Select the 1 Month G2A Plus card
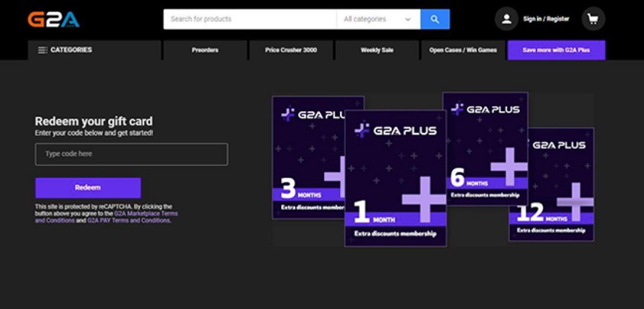 (x=396, y=178)
